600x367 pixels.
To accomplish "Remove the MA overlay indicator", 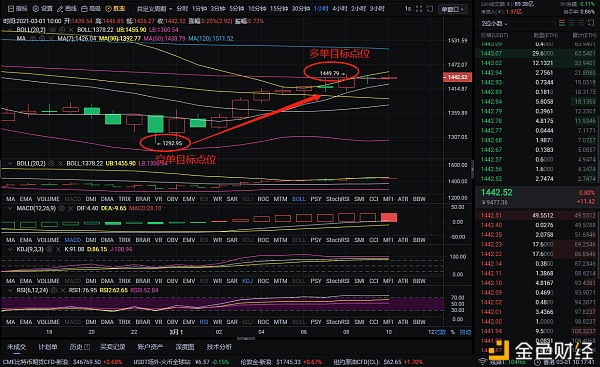I will (51, 39).
